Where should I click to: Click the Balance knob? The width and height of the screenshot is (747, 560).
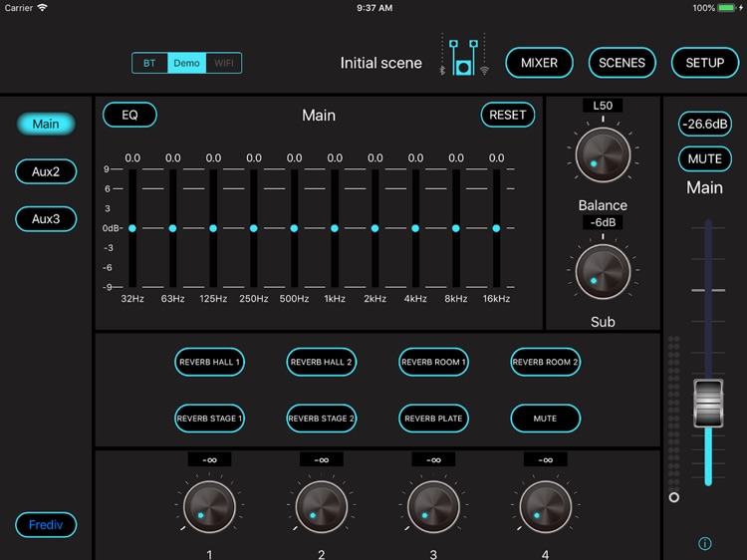tap(603, 154)
